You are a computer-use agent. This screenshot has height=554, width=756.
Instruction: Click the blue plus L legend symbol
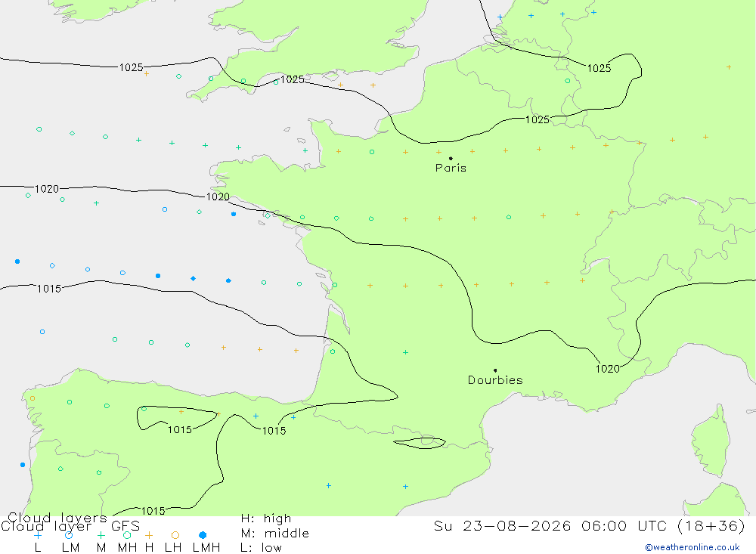pos(38,535)
